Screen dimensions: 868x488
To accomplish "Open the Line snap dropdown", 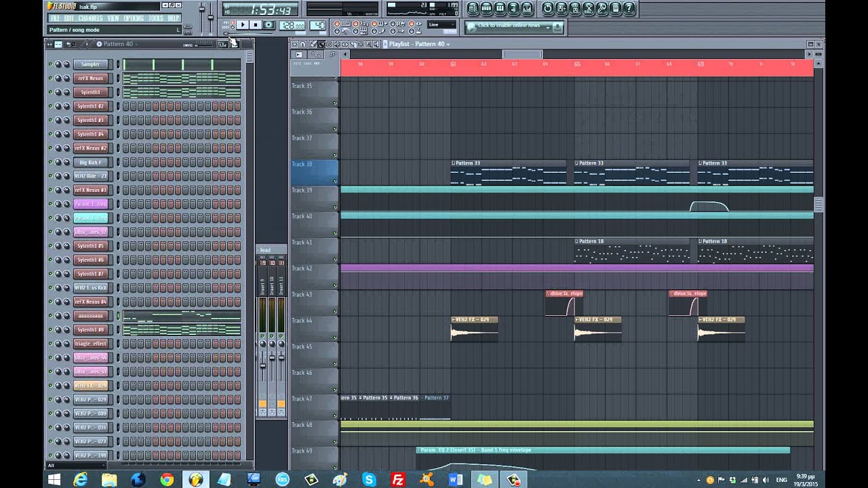I will click(x=441, y=24).
